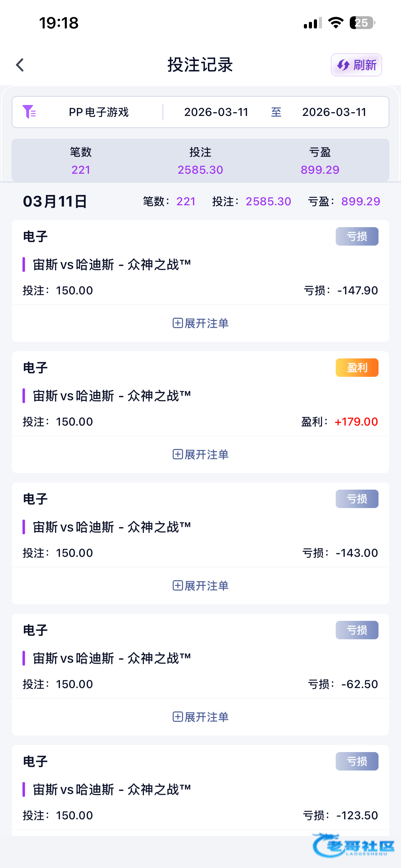Select the end date after 至
The height and width of the screenshot is (868, 401).
334,112
